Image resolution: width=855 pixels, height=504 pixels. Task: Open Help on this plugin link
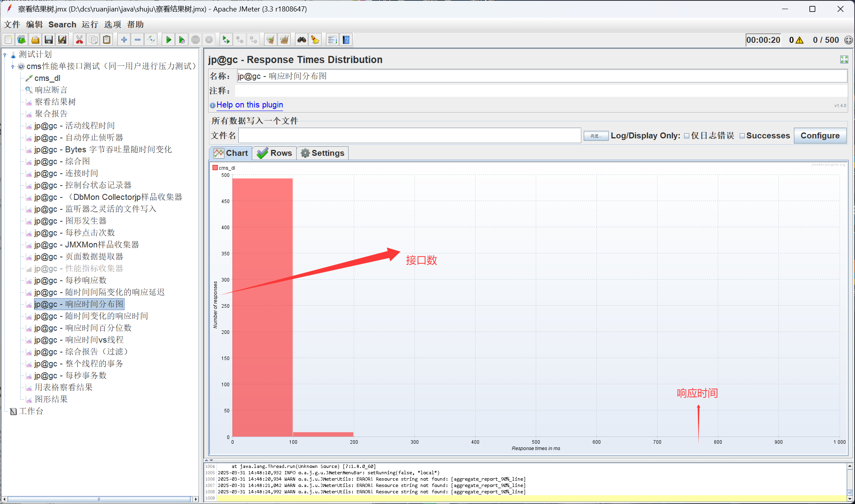[249, 105]
